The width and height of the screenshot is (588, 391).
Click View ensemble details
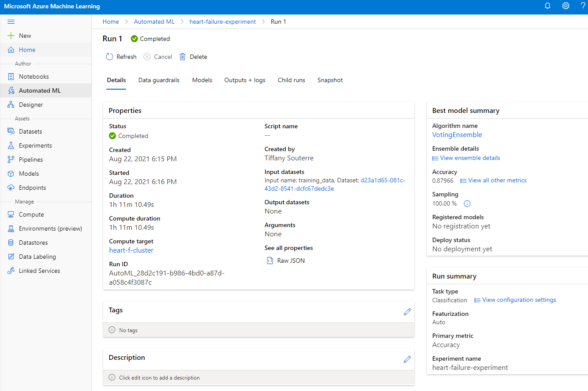tap(469, 158)
